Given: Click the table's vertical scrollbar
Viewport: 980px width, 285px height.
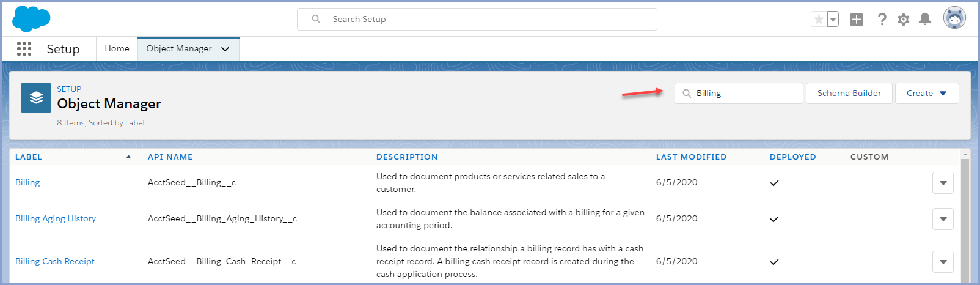Looking at the screenshot, I should coord(965,220).
